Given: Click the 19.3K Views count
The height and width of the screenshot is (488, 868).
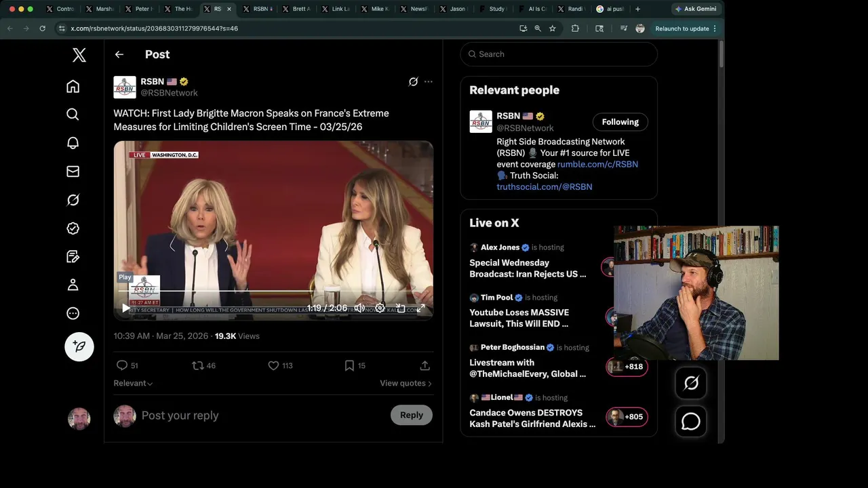Looking at the screenshot, I should 237,336.
